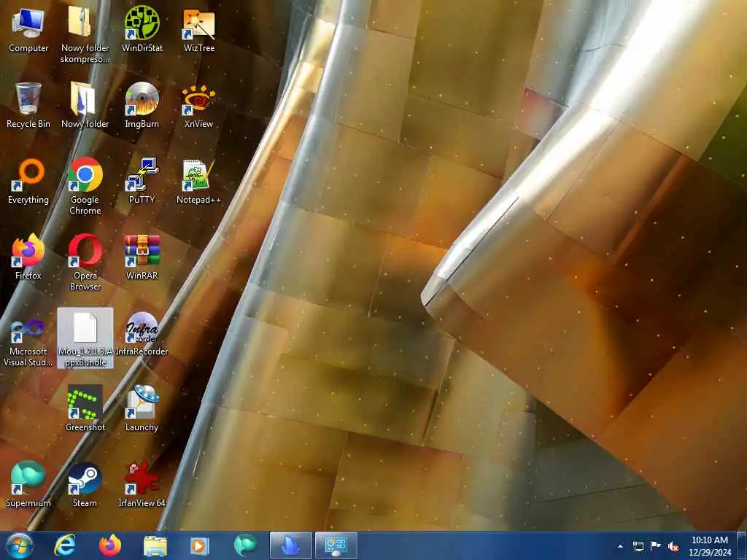Select the Firefox desktop shortcut
This screenshot has height=560, width=747.
pos(28,257)
